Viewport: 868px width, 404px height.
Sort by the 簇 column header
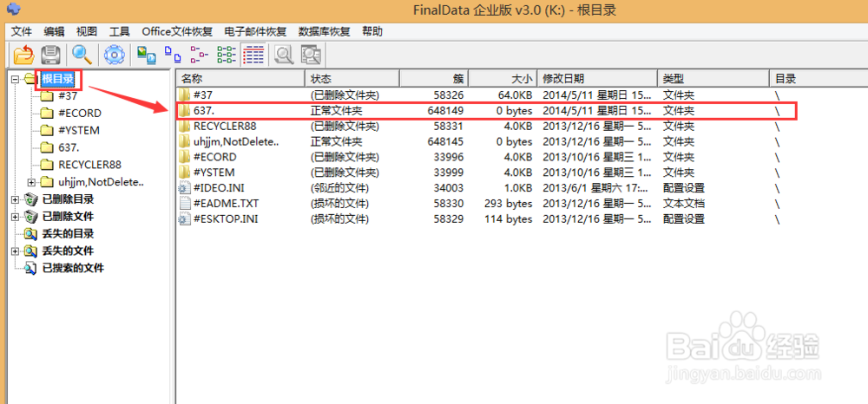point(433,79)
